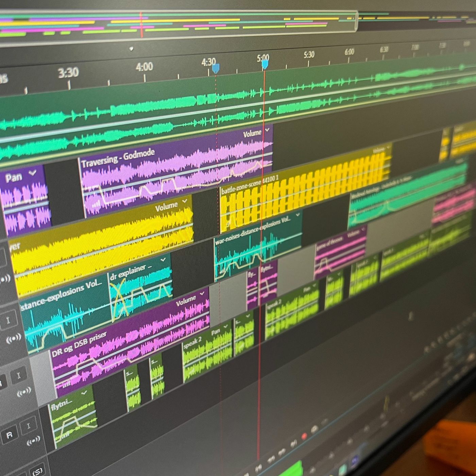Click the blue marker at 4:30

click(216, 69)
